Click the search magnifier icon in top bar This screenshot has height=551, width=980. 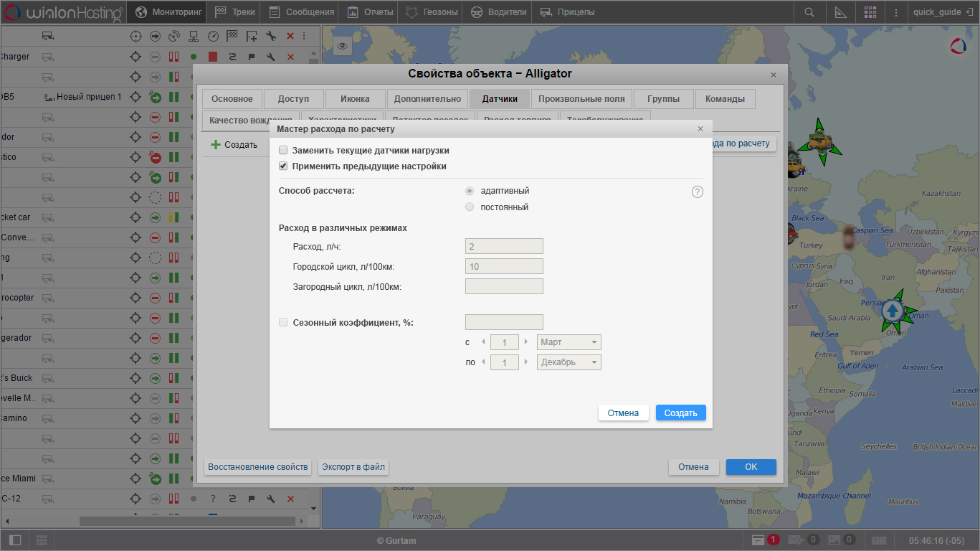click(809, 12)
